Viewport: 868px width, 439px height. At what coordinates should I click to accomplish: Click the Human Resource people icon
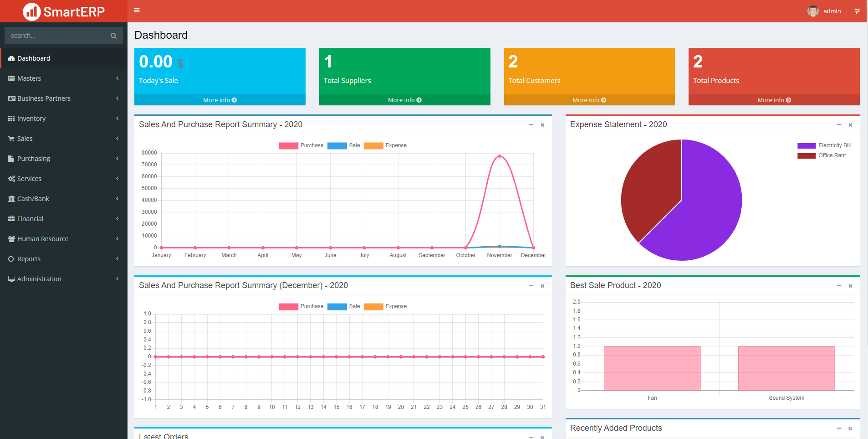[x=11, y=239]
